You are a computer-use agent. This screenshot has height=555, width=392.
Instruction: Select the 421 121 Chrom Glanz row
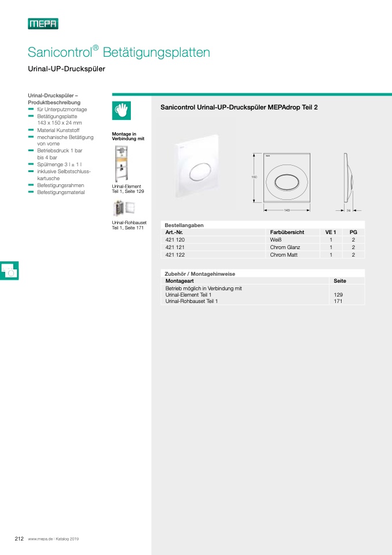coord(262,247)
